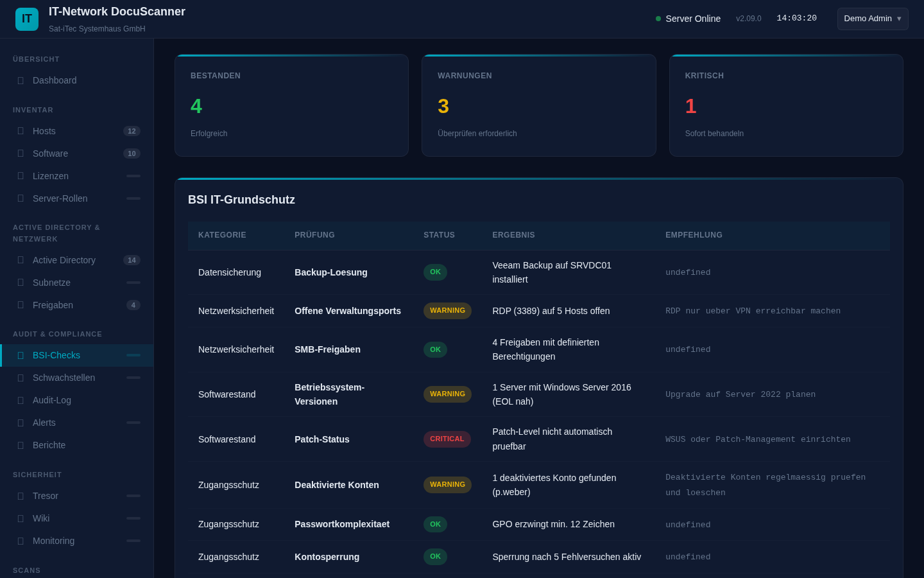Screen dimensions: 924x578
Task: Click the Freigaben sidebar icon
Action: point(21,305)
